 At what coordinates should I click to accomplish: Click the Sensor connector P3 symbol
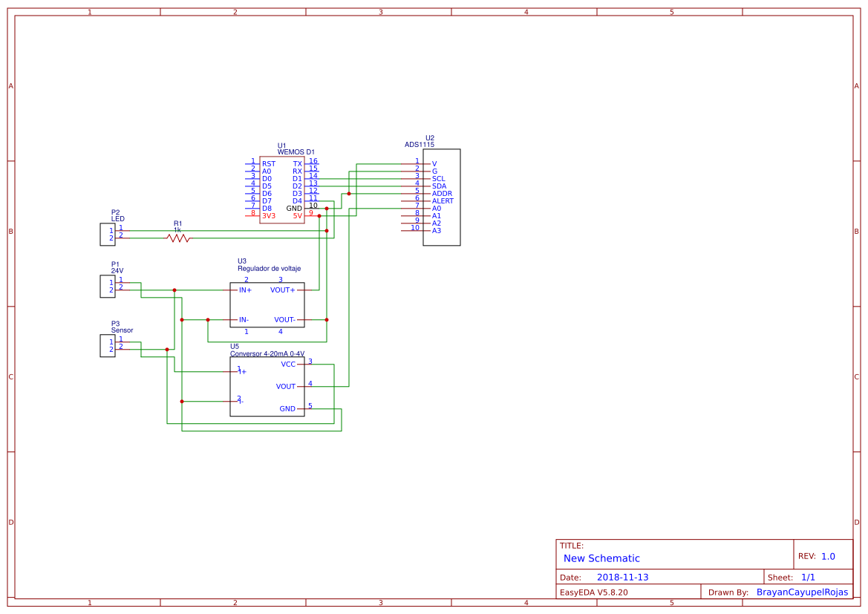tap(108, 346)
